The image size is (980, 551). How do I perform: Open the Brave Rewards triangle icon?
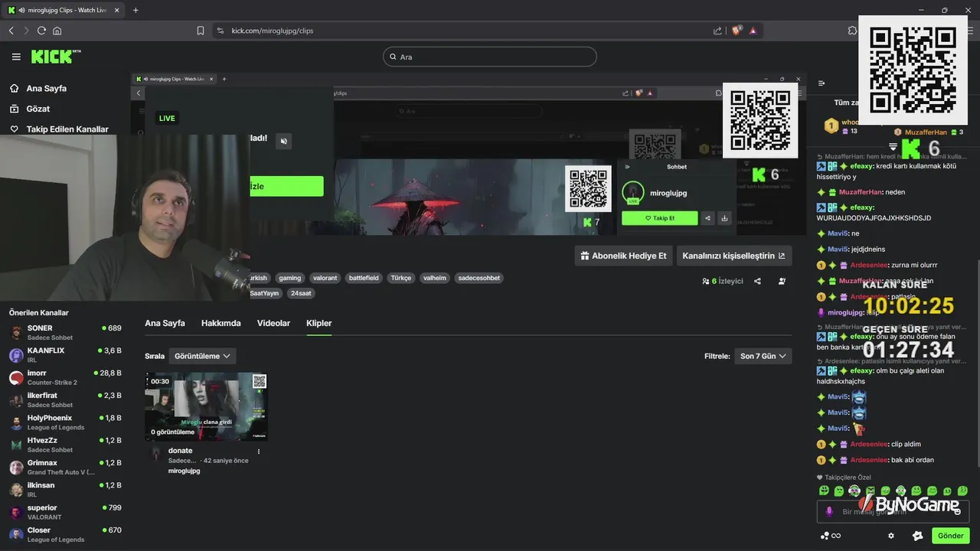(x=753, y=31)
